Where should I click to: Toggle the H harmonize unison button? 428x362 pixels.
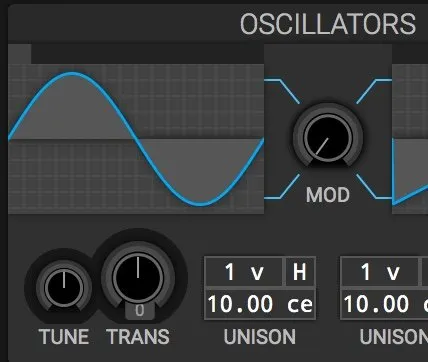(x=300, y=272)
